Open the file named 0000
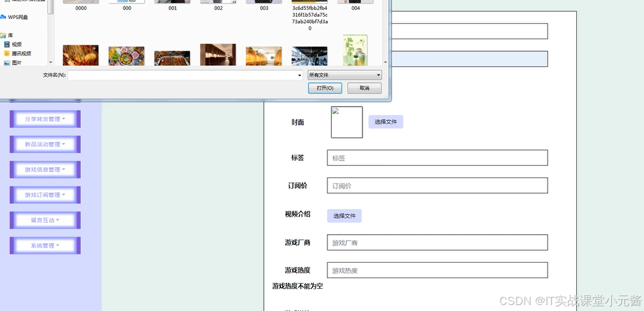The image size is (644, 311). pyautogui.click(x=81, y=5)
